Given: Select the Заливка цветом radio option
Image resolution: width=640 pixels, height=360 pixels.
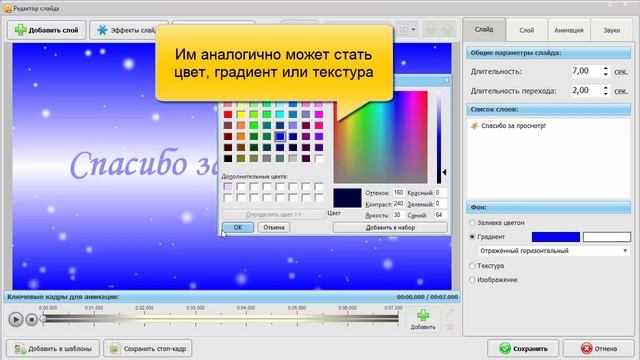Looking at the screenshot, I should point(472,223).
